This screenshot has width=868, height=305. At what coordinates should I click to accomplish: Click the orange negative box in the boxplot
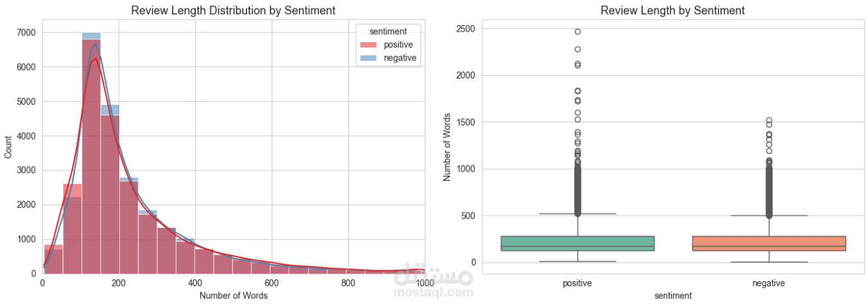(769, 243)
